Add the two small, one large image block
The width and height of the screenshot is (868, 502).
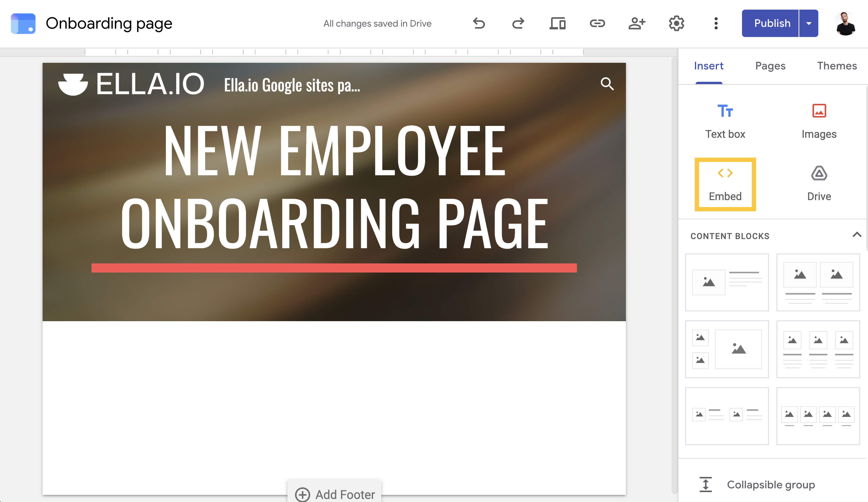[x=727, y=349]
